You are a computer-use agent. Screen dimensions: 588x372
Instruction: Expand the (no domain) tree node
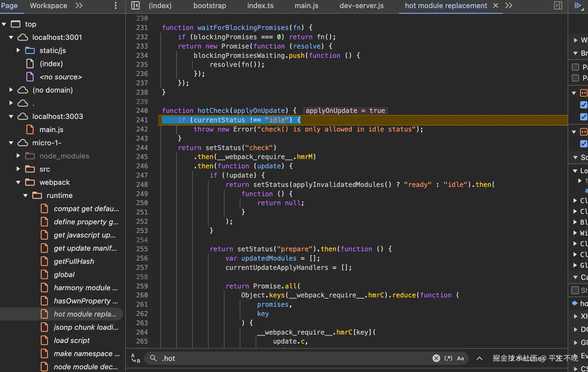tap(11, 90)
